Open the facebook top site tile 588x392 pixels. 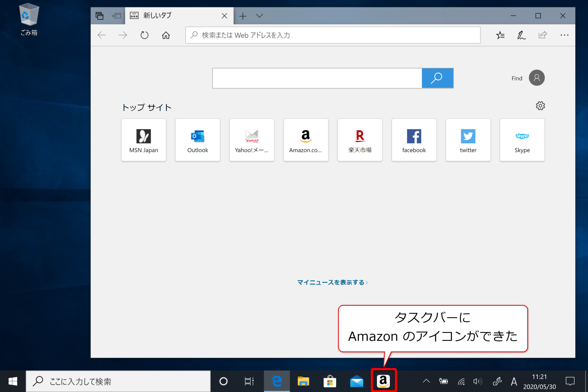point(414,140)
